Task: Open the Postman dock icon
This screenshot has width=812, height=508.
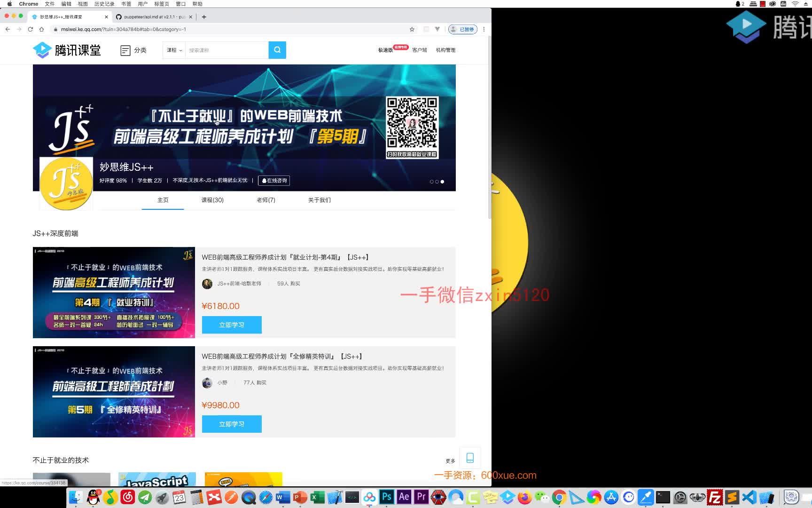Action: pyautogui.click(x=231, y=497)
